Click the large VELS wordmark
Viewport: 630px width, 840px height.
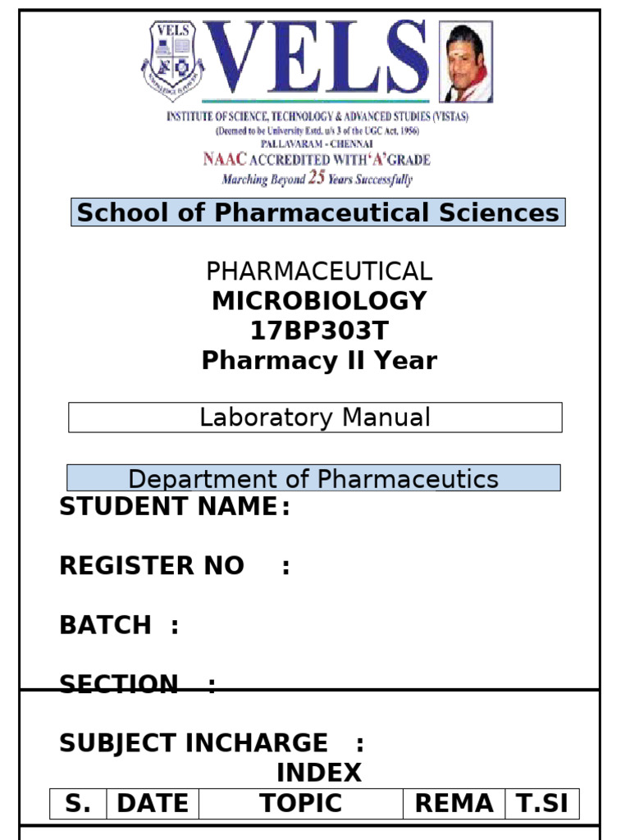[316, 57]
